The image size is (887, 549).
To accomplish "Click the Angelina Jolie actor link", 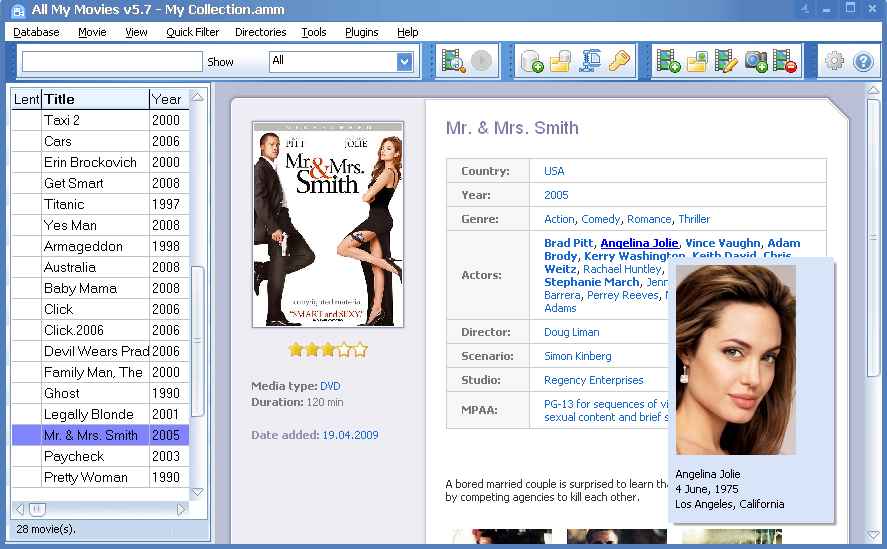I will point(639,243).
